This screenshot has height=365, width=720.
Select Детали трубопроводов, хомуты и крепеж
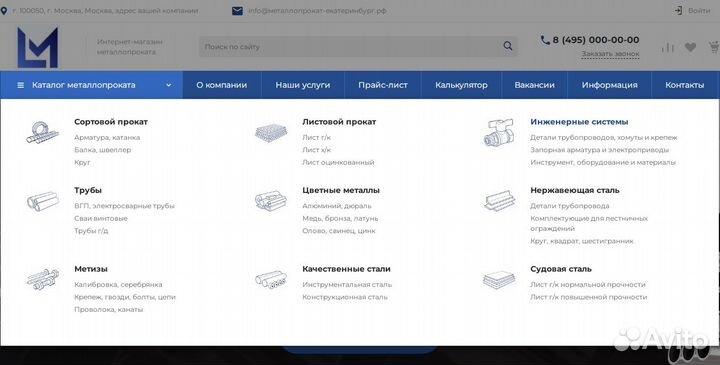[603, 137]
